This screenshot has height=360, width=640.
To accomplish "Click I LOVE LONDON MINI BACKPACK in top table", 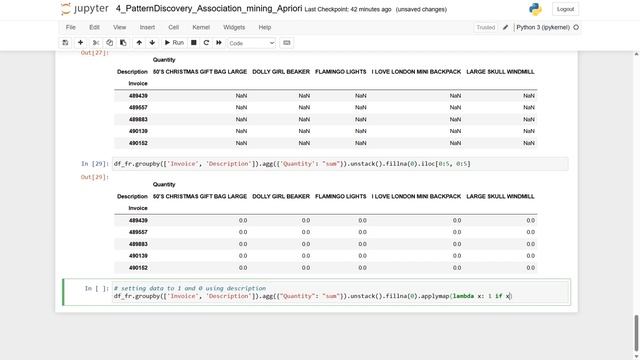I will (x=416, y=71).
